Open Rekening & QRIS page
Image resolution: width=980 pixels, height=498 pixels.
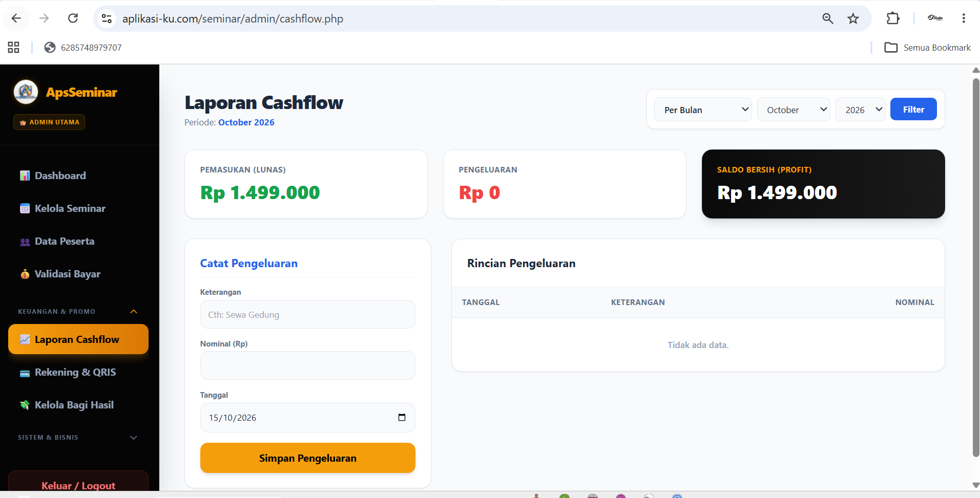[78, 372]
